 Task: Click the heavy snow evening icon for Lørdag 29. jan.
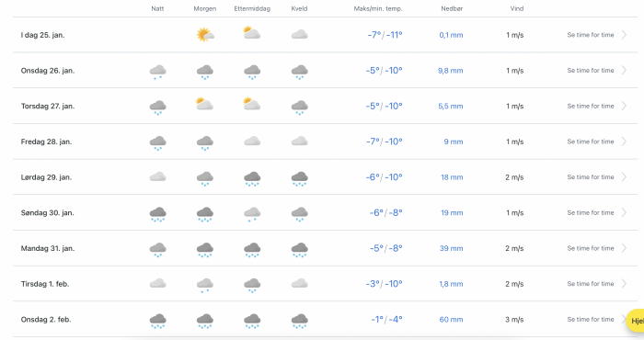tap(299, 178)
